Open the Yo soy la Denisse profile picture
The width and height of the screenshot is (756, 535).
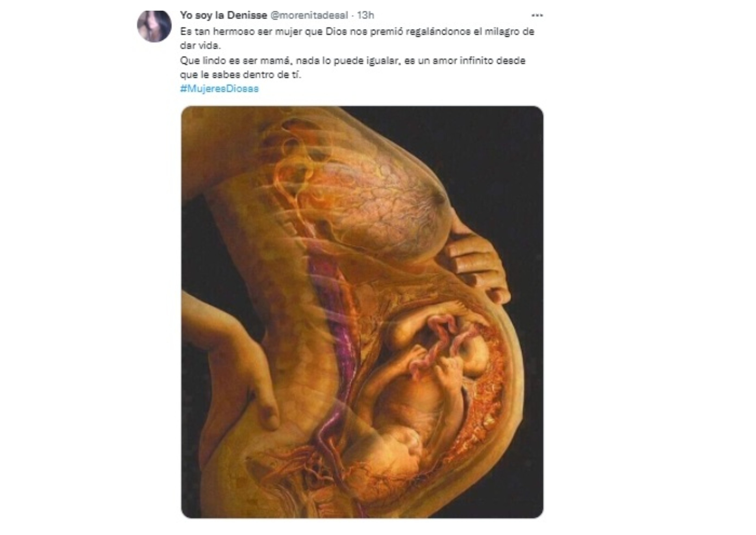pos(154,26)
